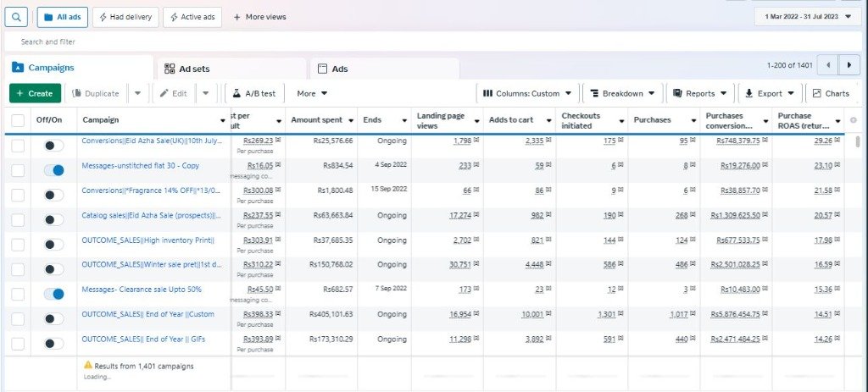The image size is (868, 392).
Task: Open Conversions||Eid Azha Sale(UK) campaign link
Action: [x=151, y=141]
